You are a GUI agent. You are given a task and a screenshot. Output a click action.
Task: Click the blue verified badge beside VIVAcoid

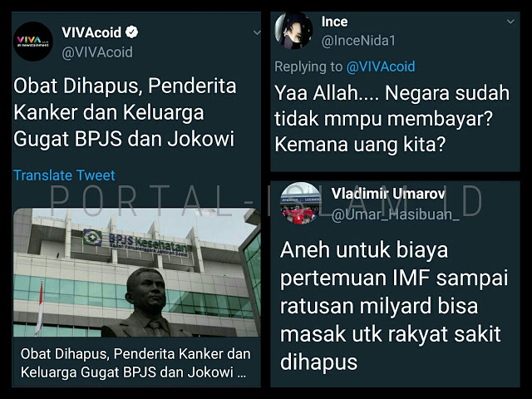click(131, 32)
